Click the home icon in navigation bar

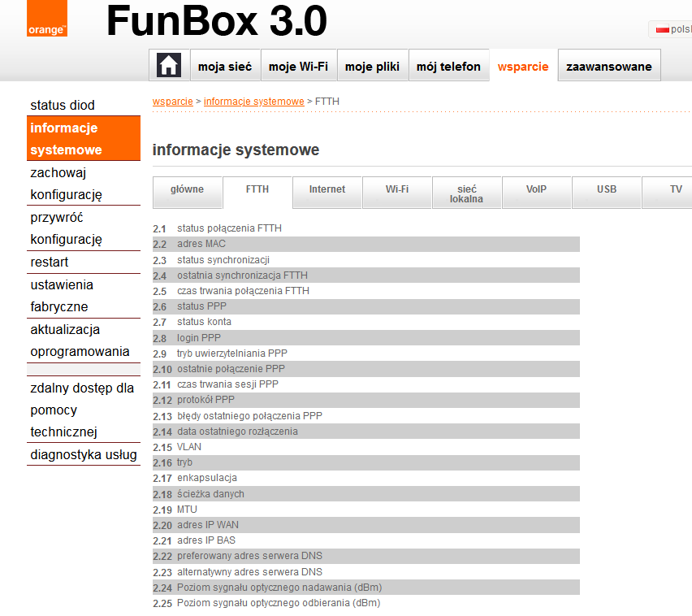click(169, 66)
